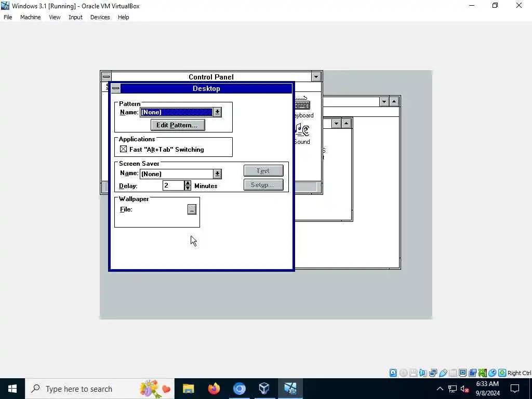Open the VirtualBox Help menu
Viewport: 532px width, 399px height.
tap(124, 17)
